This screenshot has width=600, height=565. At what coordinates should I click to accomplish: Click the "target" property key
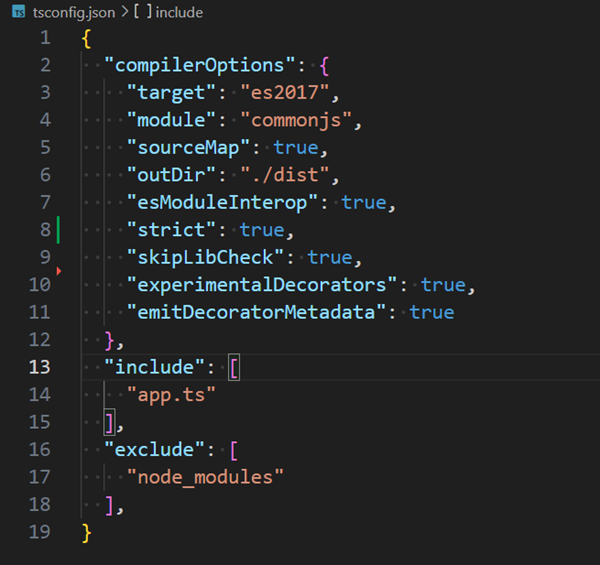(x=171, y=93)
